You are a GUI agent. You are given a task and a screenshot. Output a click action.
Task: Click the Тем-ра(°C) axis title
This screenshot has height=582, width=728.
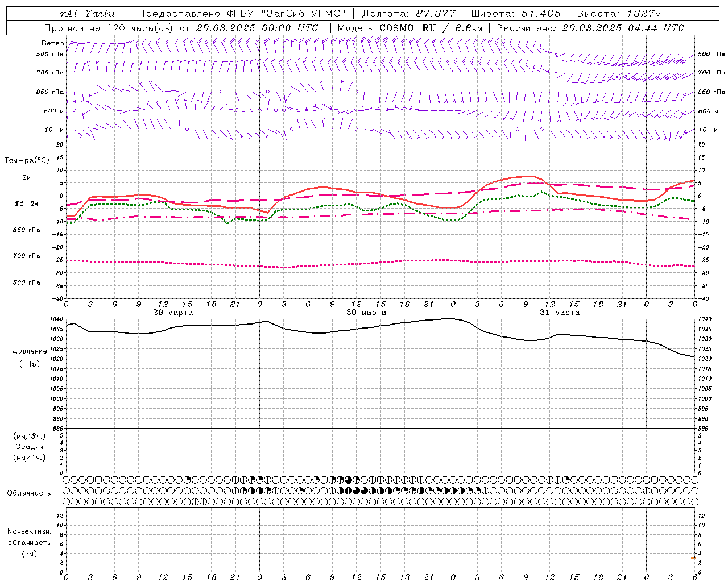coord(27,161)
